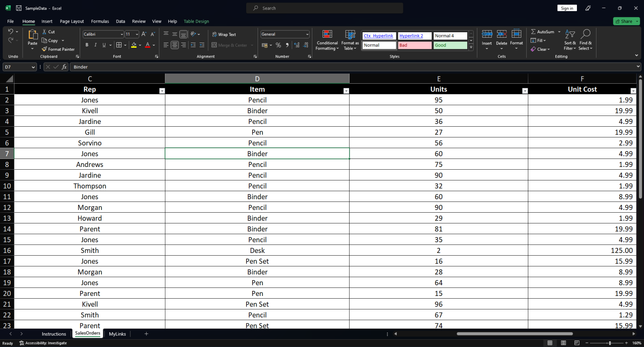Apply the Bad cell style swatch
The width and height of the screenshot is (644, 347).
click(x=414, y=45)
